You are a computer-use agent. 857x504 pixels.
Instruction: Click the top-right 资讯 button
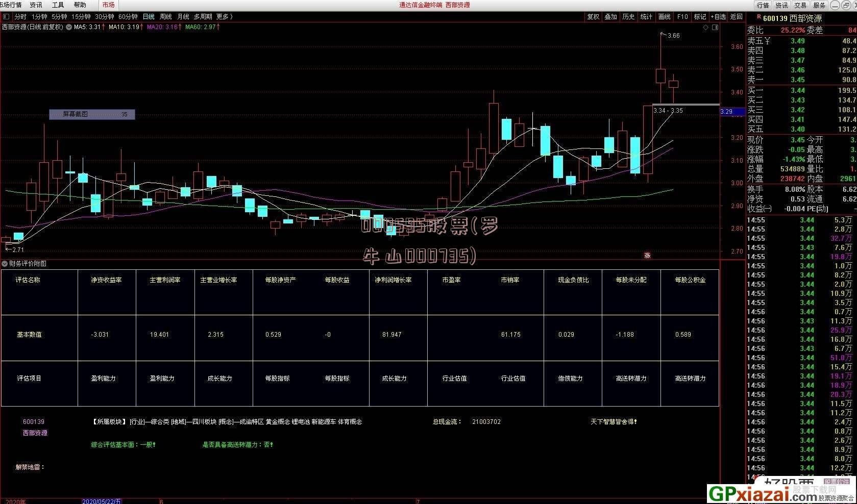click(x=781, y=5)
